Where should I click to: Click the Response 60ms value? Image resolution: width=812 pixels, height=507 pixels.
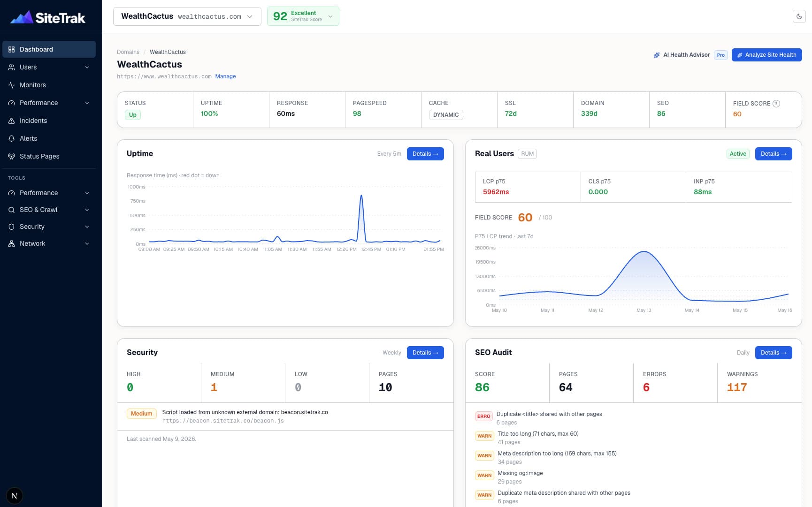coord(286,114)
